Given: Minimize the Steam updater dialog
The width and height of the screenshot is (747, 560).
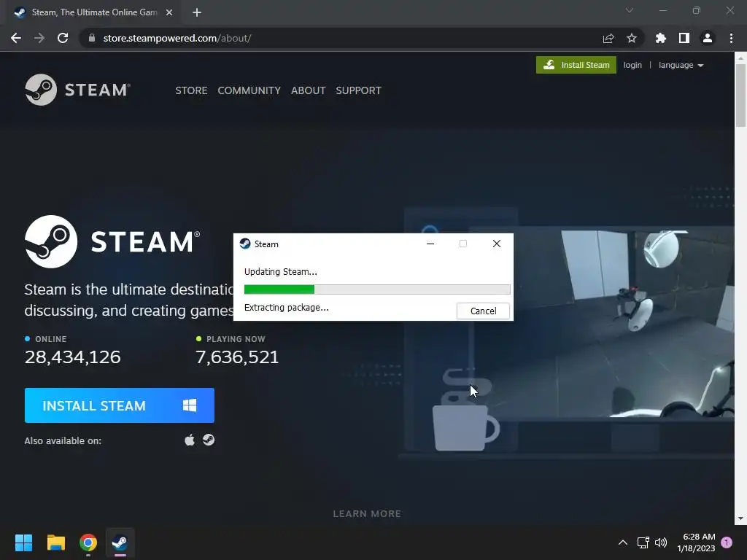Looking at the screenshot, I should tap(430, 244).
